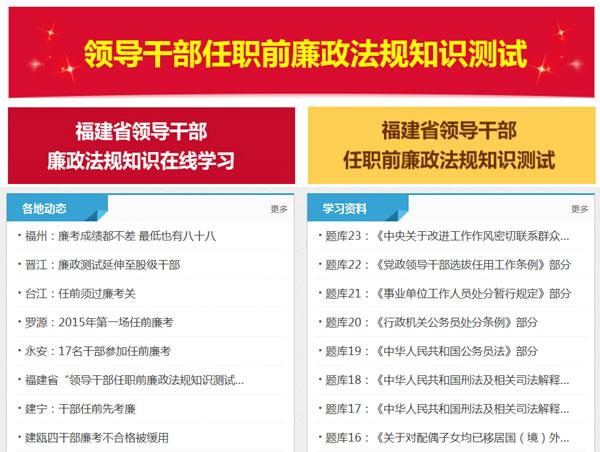The image size is (600, 452).
Task: Open the yellow 任职前廉政法规知识测试 button
Action: click(x=448, y=146)
